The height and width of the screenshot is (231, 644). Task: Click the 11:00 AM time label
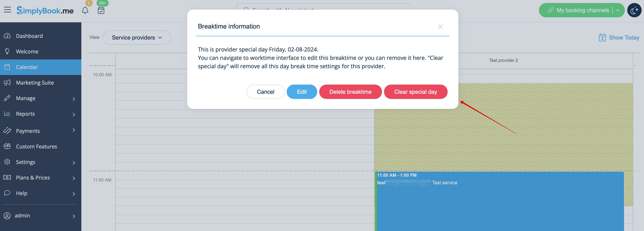tap(102, 180)
